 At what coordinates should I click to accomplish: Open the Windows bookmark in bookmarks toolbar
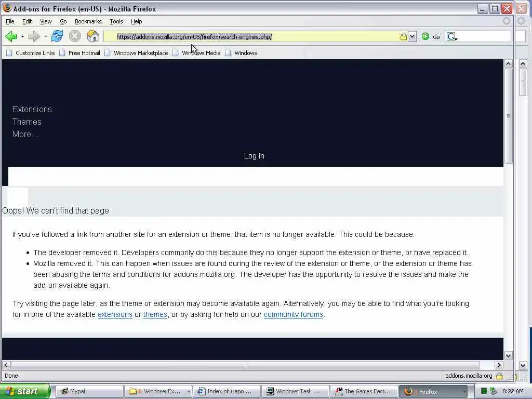coord(241,53)
